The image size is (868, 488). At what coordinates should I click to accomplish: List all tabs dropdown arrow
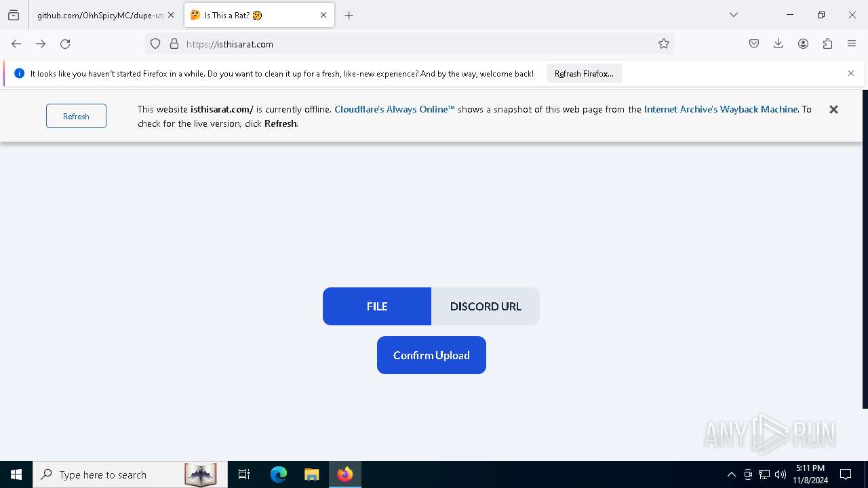tap(734, 15)
